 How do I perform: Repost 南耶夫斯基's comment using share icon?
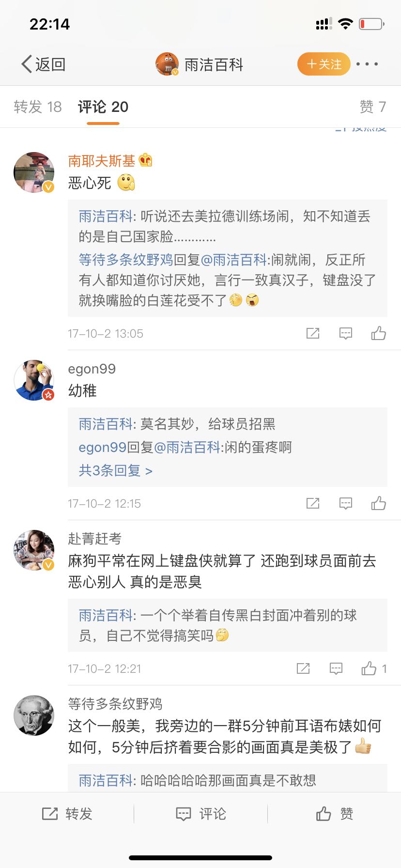tap(313, 333)
